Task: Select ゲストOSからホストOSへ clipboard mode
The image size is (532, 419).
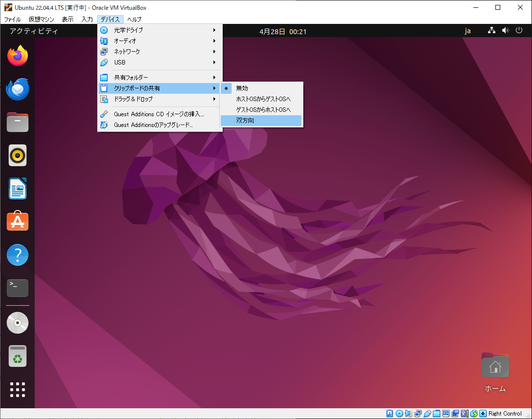Action: [261, 109]
